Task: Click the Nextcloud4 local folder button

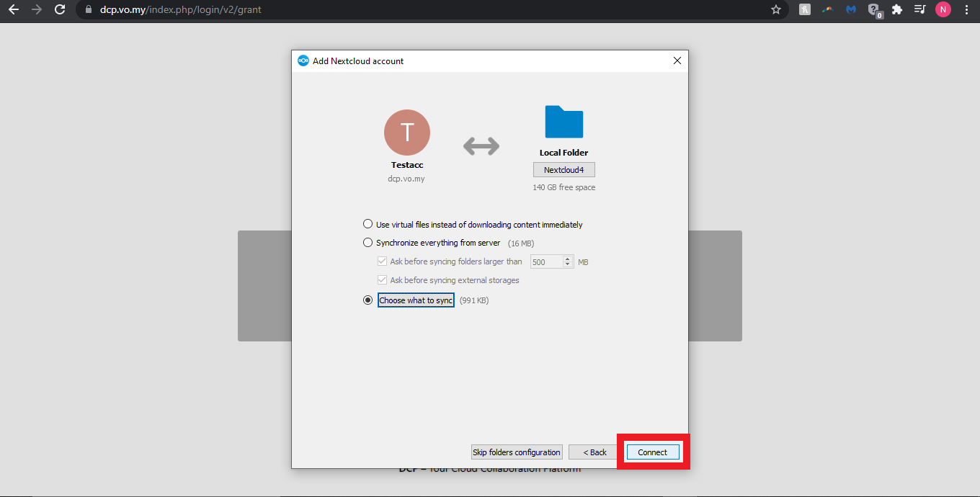Action: coord(563,170)
